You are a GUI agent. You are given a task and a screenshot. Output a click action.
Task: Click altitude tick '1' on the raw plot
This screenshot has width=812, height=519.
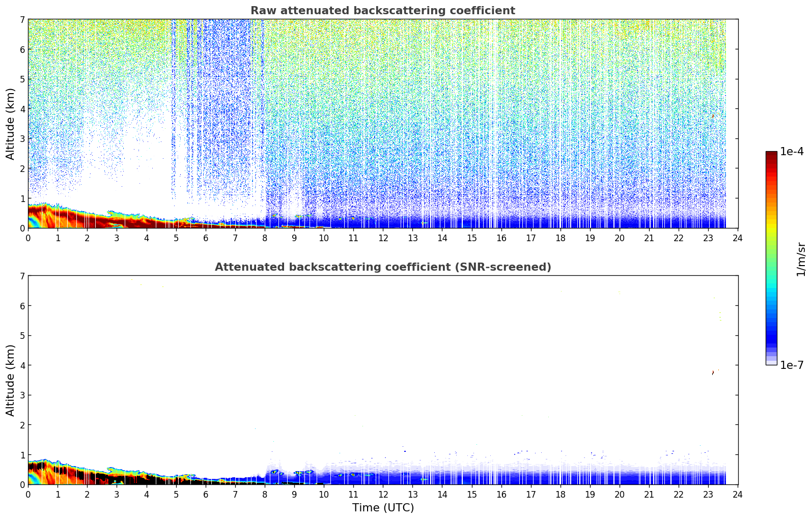tap(22, 198)
